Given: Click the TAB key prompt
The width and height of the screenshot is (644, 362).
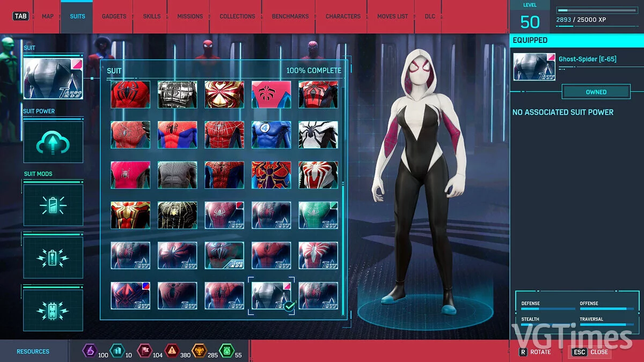Looking at the screenshot, I should coord(20,16).
